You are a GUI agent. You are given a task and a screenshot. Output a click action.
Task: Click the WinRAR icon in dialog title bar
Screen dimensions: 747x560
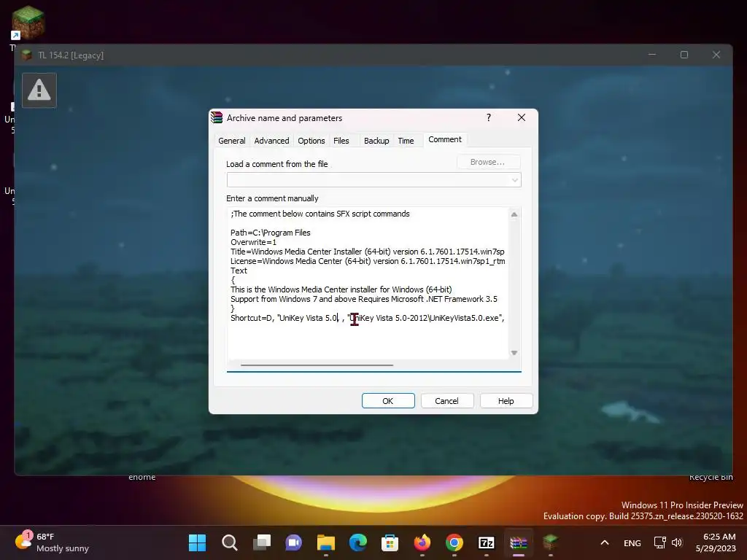coord(217,117)
